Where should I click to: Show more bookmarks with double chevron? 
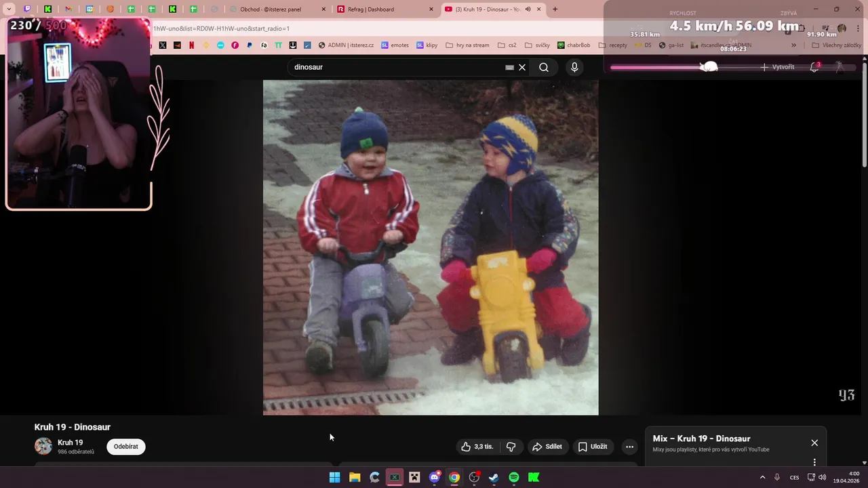click(794, 45)
